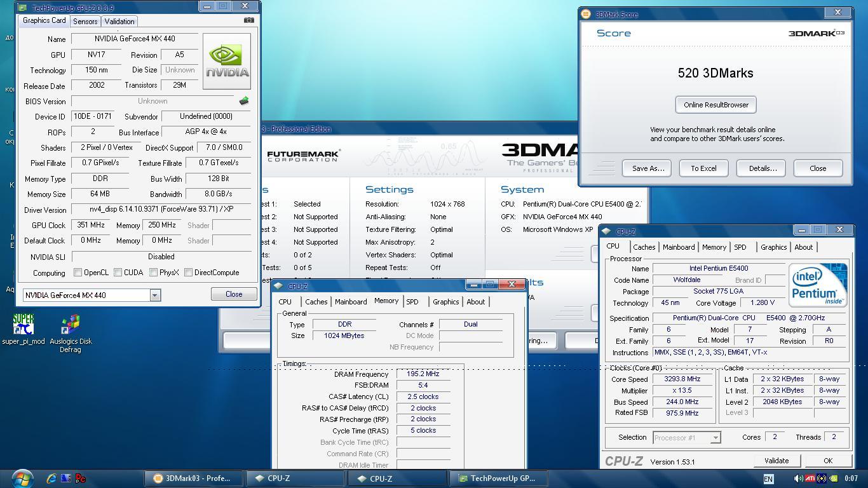Switch to GPU-Z Sensors tab
This screenshot has width=868, height=488.
85,21
